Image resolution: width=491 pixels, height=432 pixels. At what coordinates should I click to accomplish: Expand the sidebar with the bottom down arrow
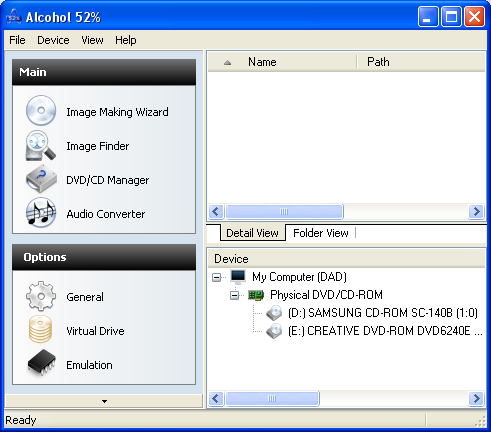coord(104,401)
